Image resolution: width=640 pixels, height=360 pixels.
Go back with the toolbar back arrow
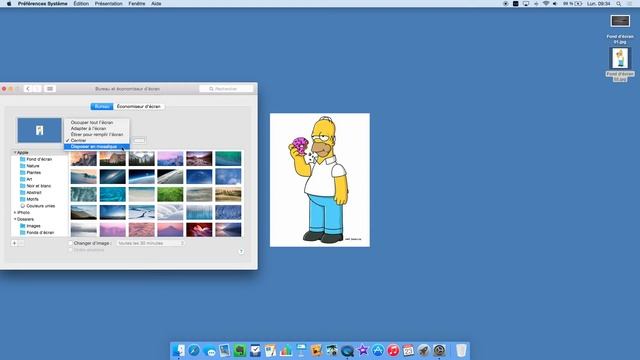(27, 89)
